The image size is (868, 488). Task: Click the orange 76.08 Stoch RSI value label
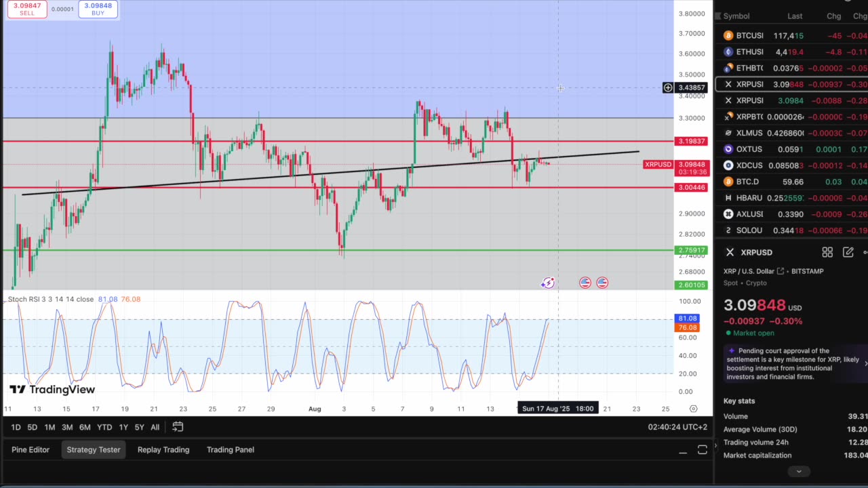pyautogui.click(x=687, y=327)
